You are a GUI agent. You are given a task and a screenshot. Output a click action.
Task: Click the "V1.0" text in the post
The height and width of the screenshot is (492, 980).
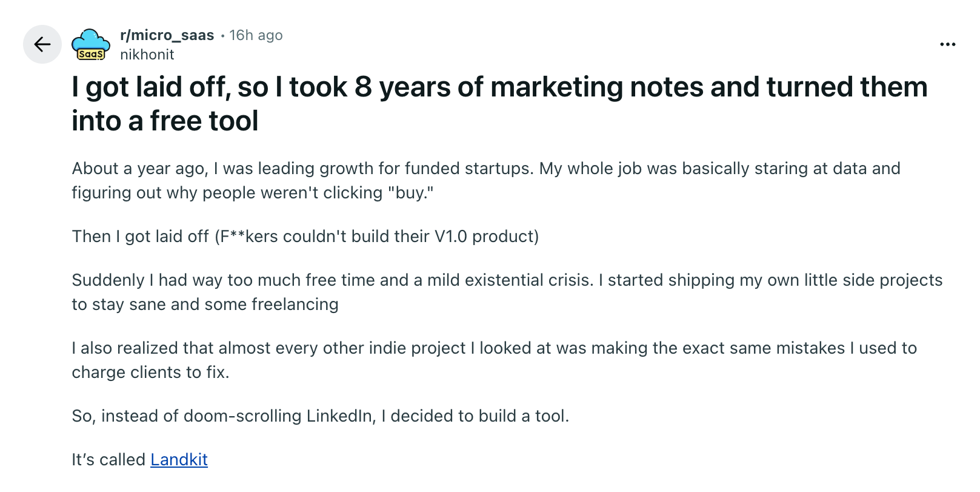451,237
